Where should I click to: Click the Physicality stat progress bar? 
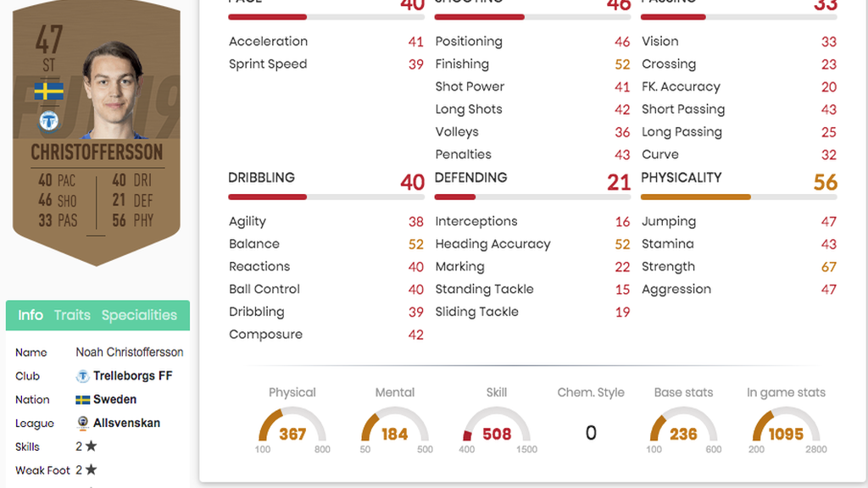pos(739,197)
